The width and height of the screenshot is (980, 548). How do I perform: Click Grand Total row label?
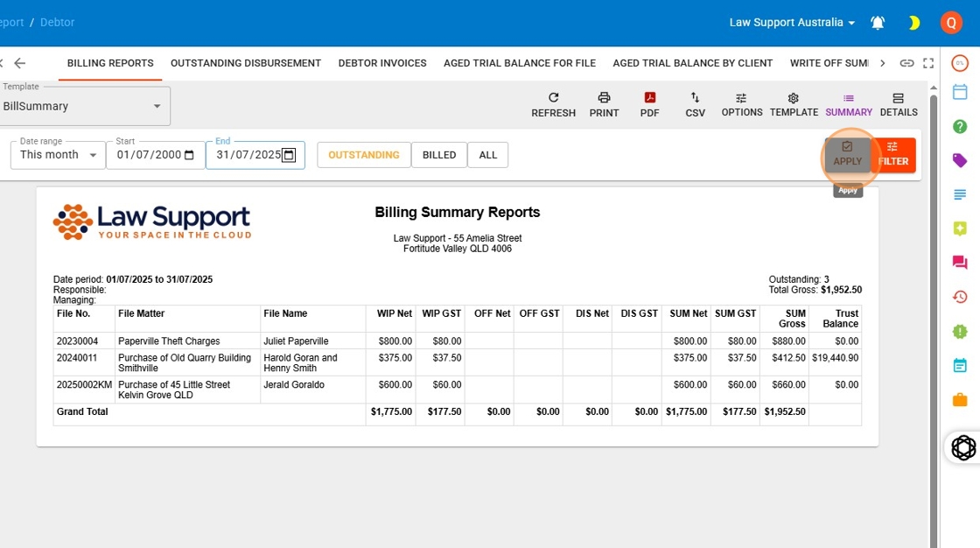82,411
